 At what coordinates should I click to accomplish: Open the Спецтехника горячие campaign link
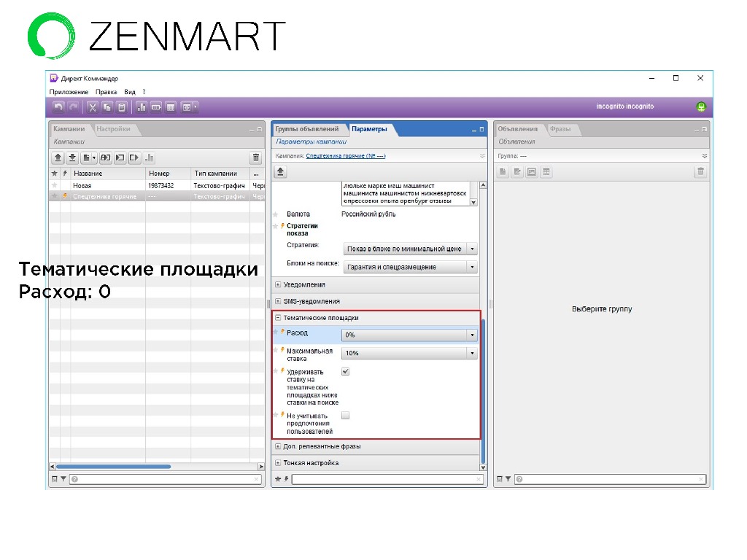click(x=345, y=156)
